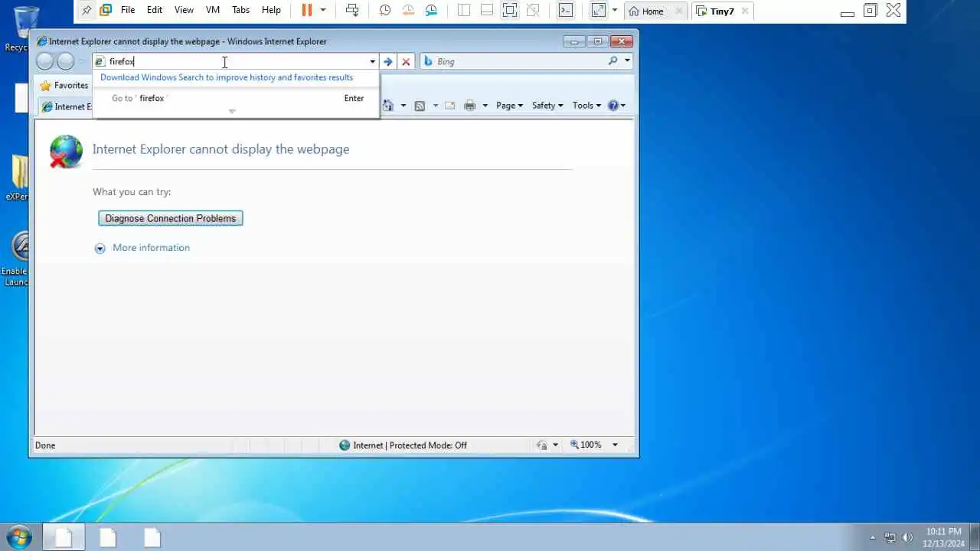This screenshot has width=980, height=551.
Task: Open the search provider dropdown arrow
Action: pyautogui.click(x=627, y=61)
